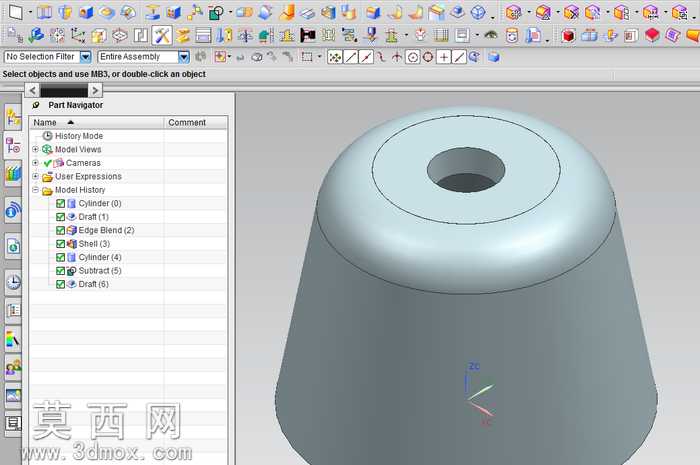
Task: Open the History clock sidebar icon
Action: tap(13, 282)
